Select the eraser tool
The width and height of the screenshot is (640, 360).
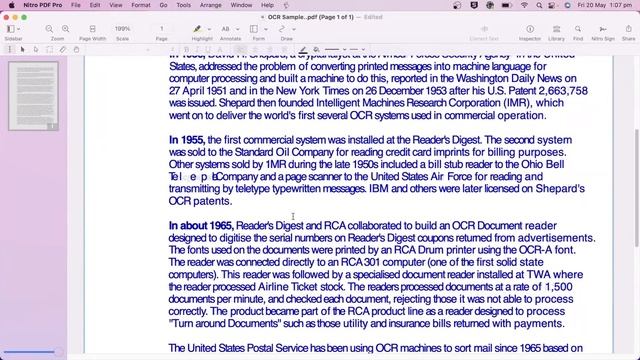pyautogui.click(x=62, y=49)
